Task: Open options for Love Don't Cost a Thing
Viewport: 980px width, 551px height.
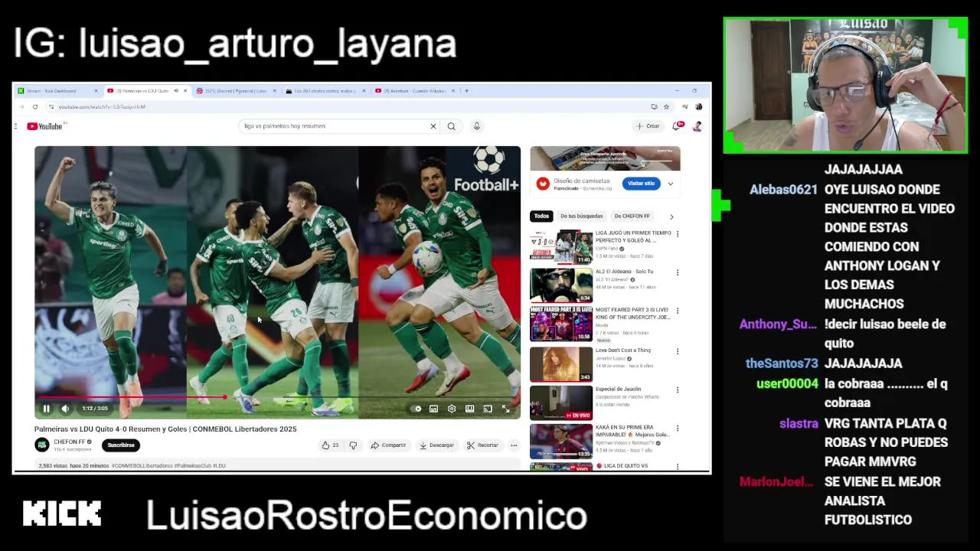Action: click(x=678, y=351)
